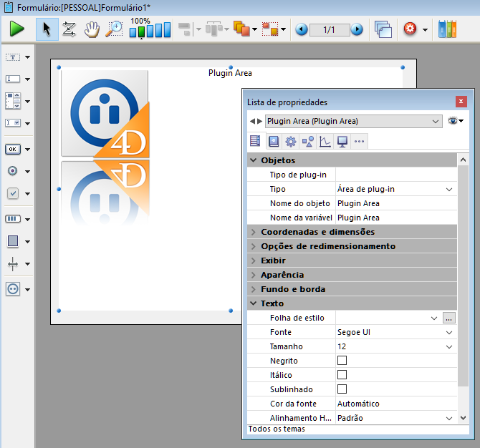Viewport: 480px width, 448px height.
Task: Click the Nome do objeto value field
Action: 394,203
